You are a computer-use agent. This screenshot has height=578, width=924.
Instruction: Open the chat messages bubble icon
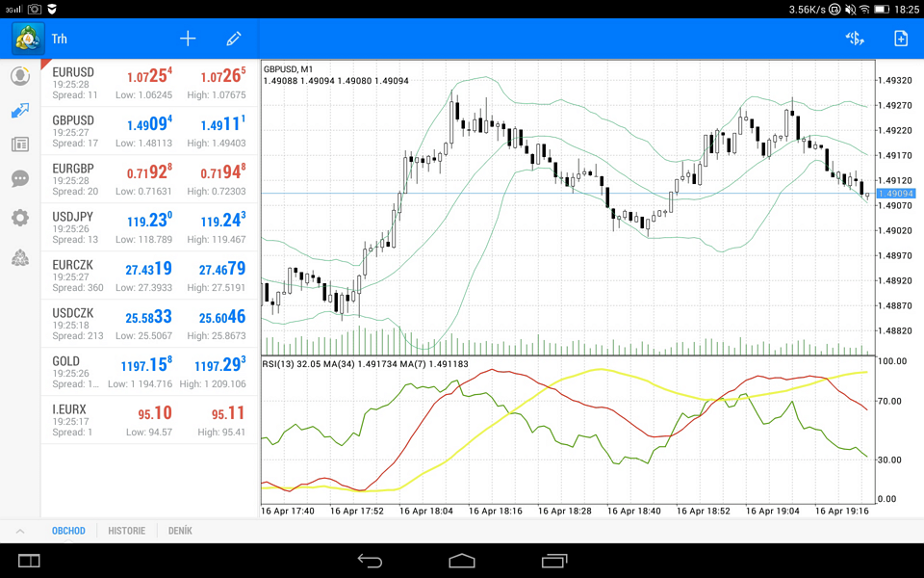pos(20,179)
